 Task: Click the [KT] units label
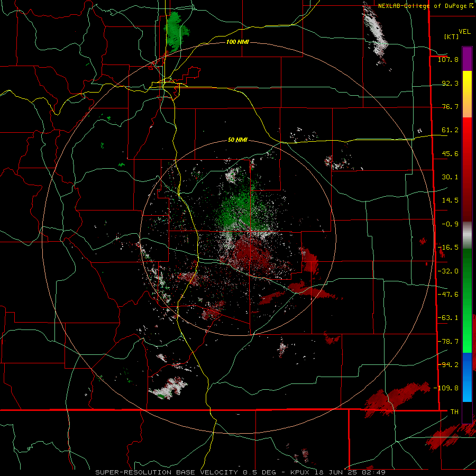point(451,36)
